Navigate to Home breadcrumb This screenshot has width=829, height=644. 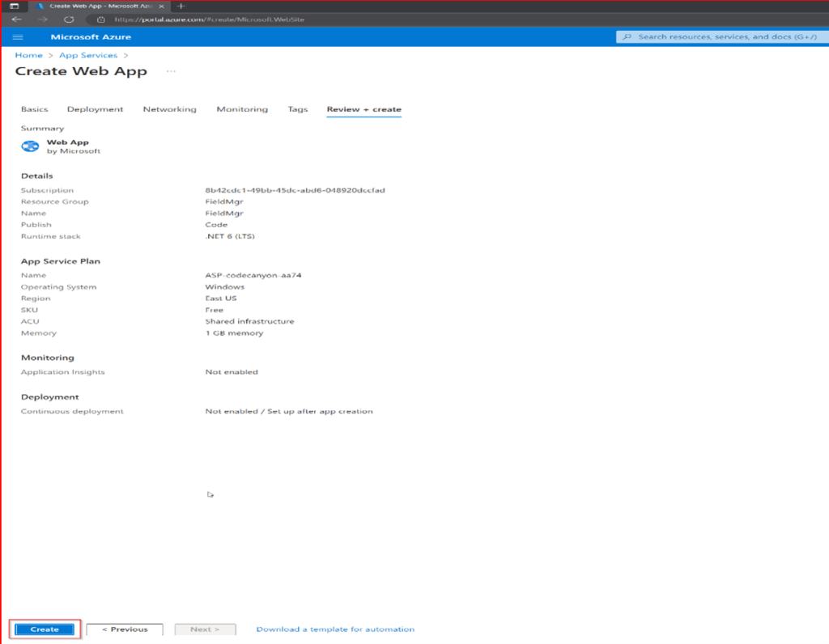click(28, 56)
